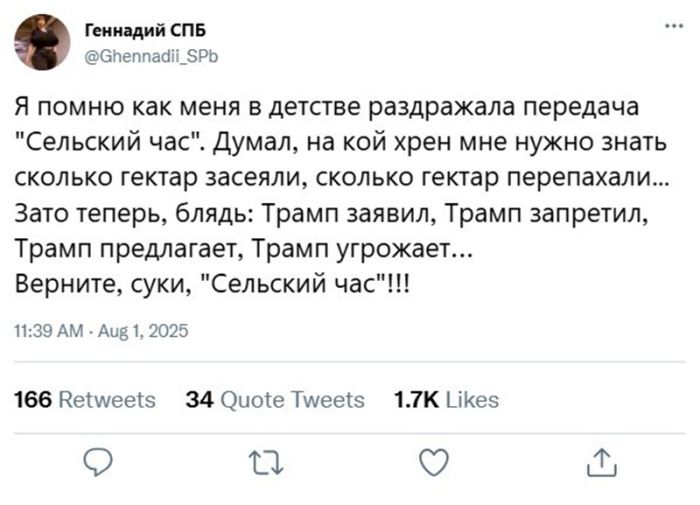700x505 pixels.
Task: Show the 1.7K Likes list
Action: click(447, 400)
